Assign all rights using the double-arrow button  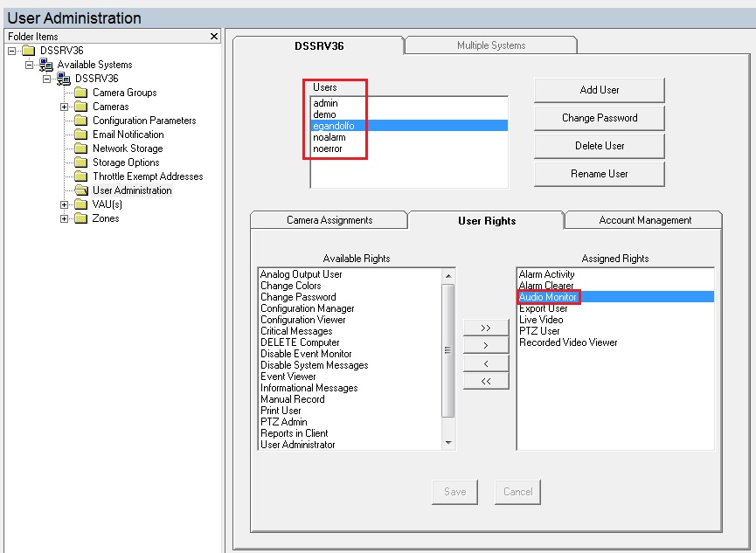click(x=486, y=328)
